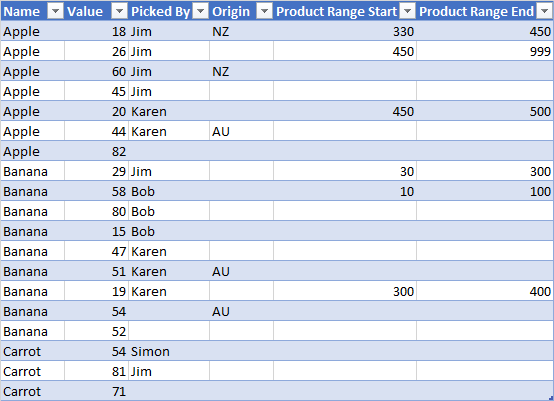Click NZ origin in the value 18 row
554x401 pixels.
point(242,31)
